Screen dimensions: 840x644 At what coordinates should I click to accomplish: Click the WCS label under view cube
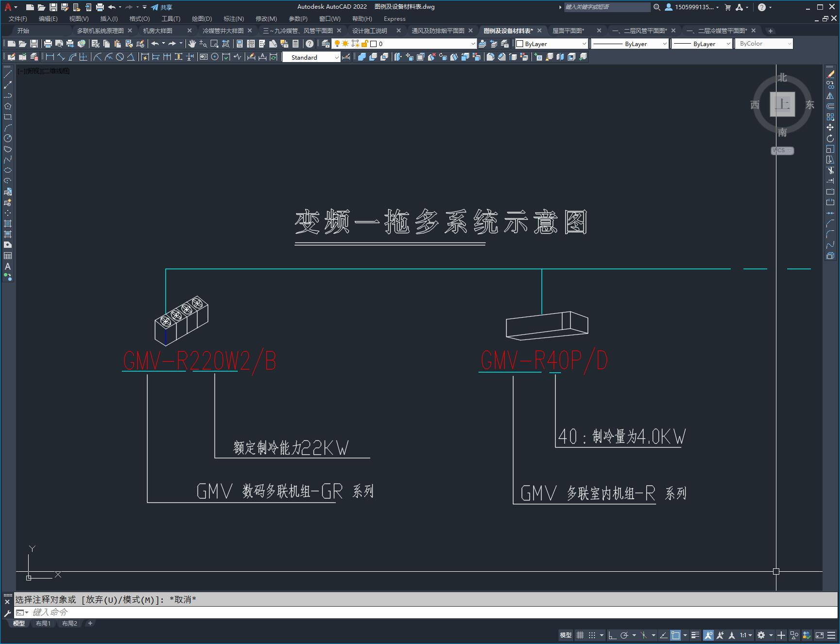(x=782, y=150)
